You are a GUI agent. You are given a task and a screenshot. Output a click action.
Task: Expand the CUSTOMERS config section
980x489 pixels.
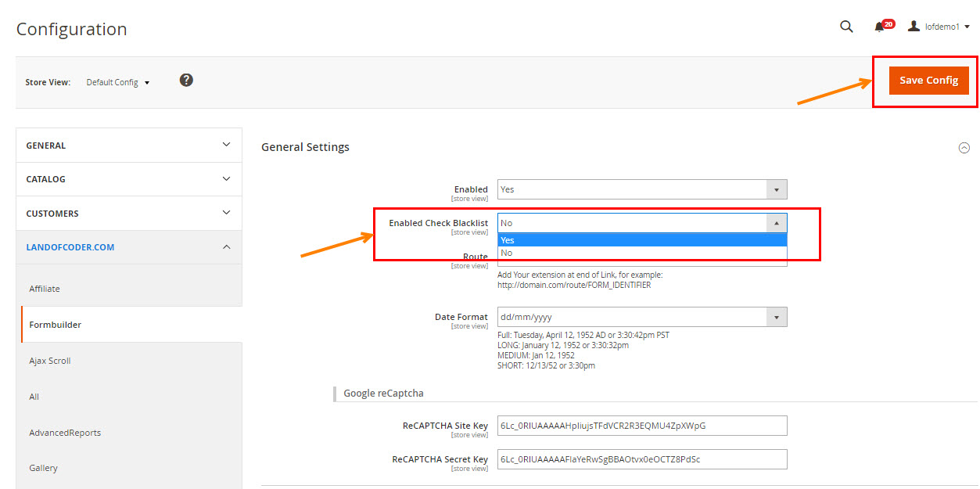click(129, 214)
